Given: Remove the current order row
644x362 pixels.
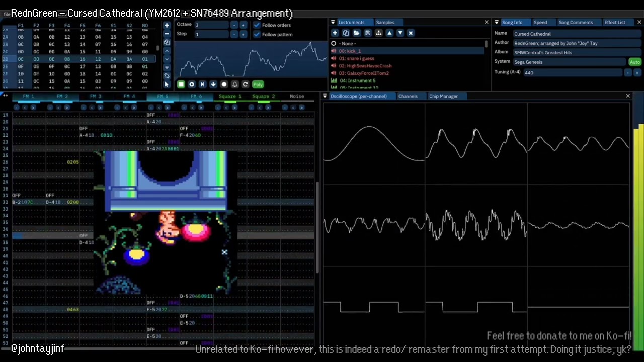Looking at the screenshot, I should (167, 34).
